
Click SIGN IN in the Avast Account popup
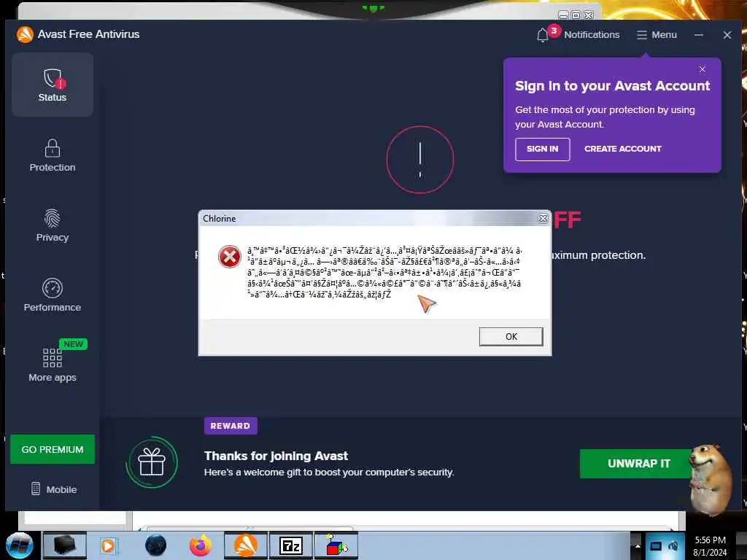pos(542,149)
